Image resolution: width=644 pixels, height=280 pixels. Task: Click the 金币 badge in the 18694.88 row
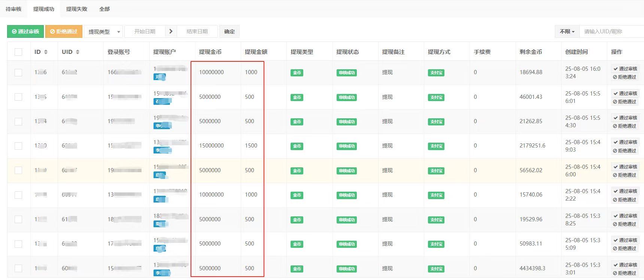tap(297, 73)
